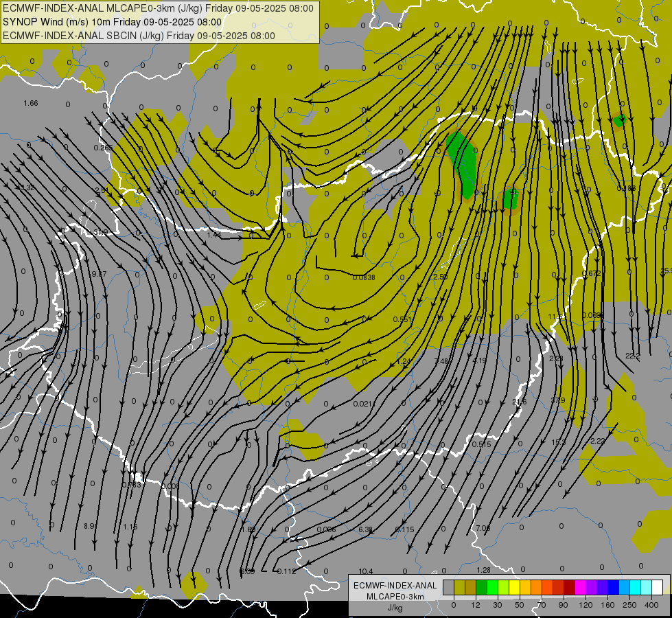Click the pure blue legend swatch after 160

coord(613,588)
